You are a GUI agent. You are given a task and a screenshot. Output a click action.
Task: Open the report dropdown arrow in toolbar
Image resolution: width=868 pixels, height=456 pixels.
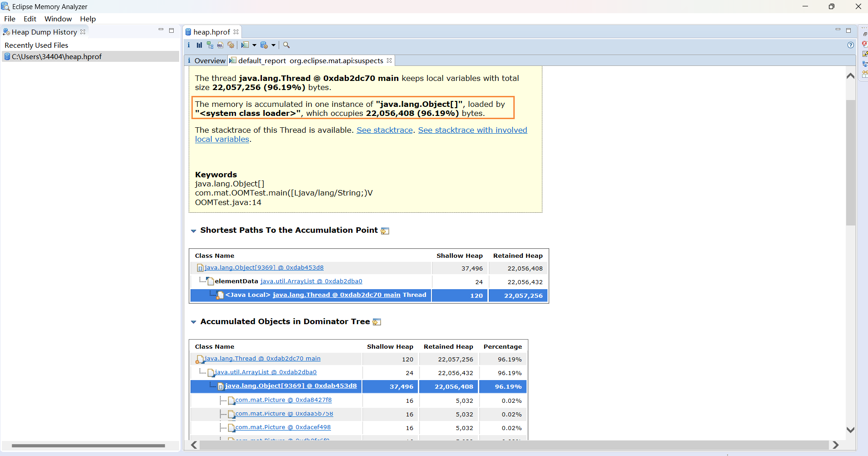point(254,45)
